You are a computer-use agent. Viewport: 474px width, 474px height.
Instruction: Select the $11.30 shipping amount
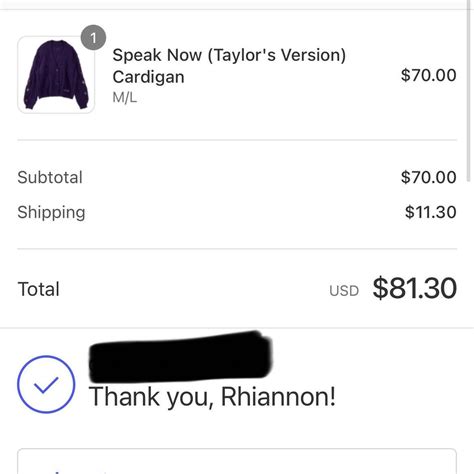pos(430,212)
